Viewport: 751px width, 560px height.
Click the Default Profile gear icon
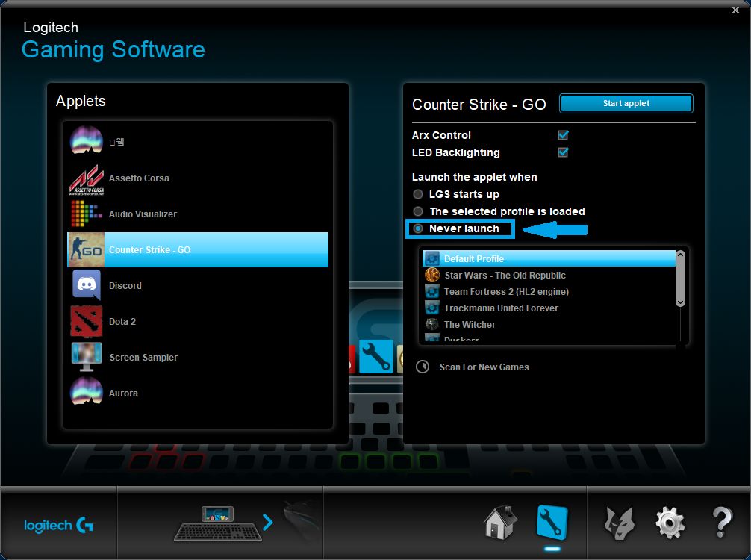(432, 258)
